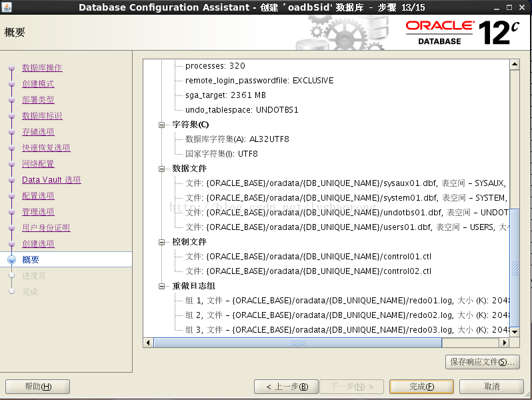Click the 取消 cancel button
This screenshot has width=532, height=400.
(x=491, y=387)
